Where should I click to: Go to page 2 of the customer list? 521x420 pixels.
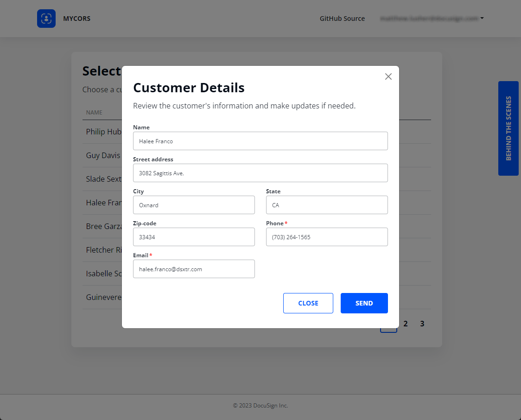coord(406,324)
